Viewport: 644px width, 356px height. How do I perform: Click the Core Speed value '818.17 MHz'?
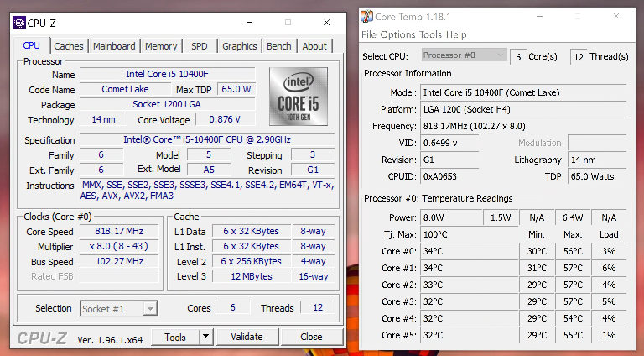point(119,231)
